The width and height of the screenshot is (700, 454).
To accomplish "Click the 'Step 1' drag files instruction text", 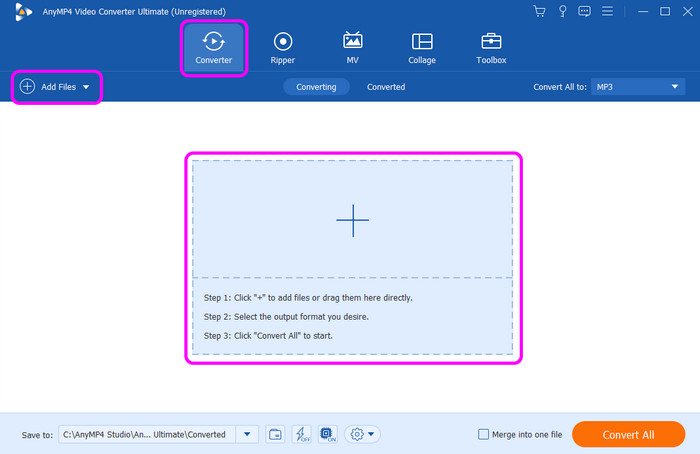I will click(x=308, y=298).
